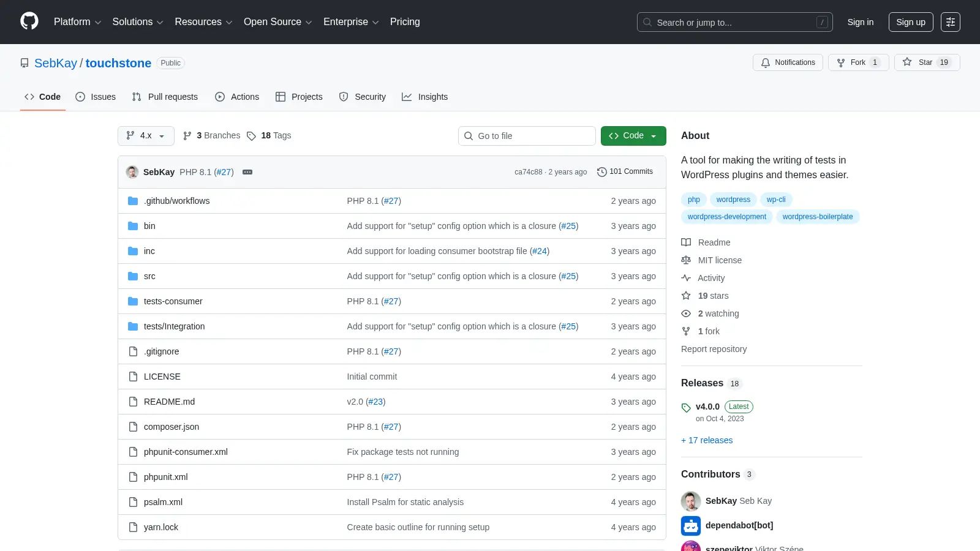Click the tag icon next to 18 Tags
This screenshot has width=980, height=551.
click(x=251, y=136)
